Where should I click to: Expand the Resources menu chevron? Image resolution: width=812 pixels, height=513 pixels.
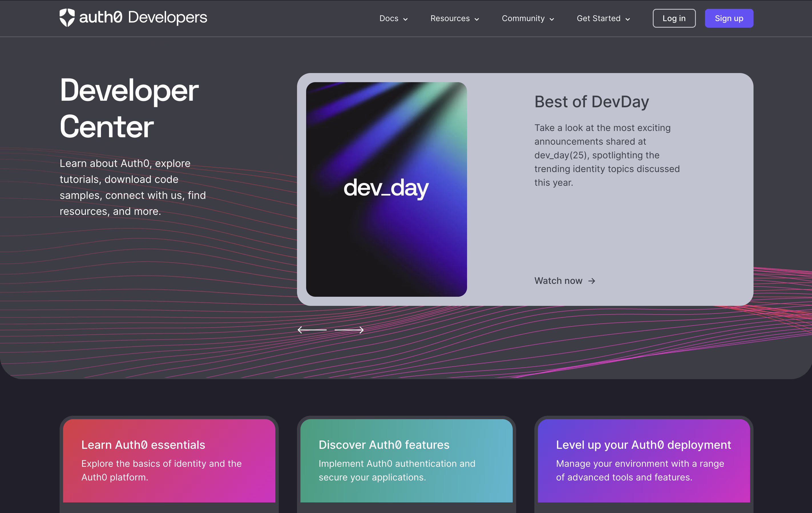coord(477,19)
